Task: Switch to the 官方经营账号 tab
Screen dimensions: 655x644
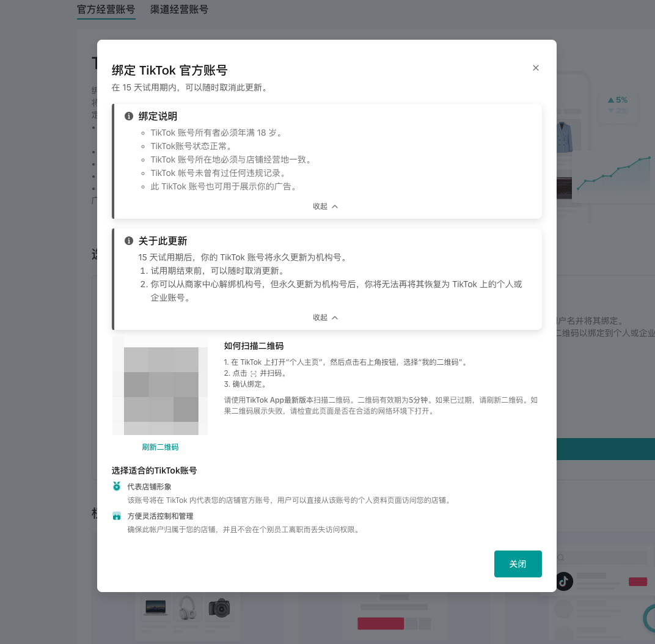Action: (x=106, y=9)
